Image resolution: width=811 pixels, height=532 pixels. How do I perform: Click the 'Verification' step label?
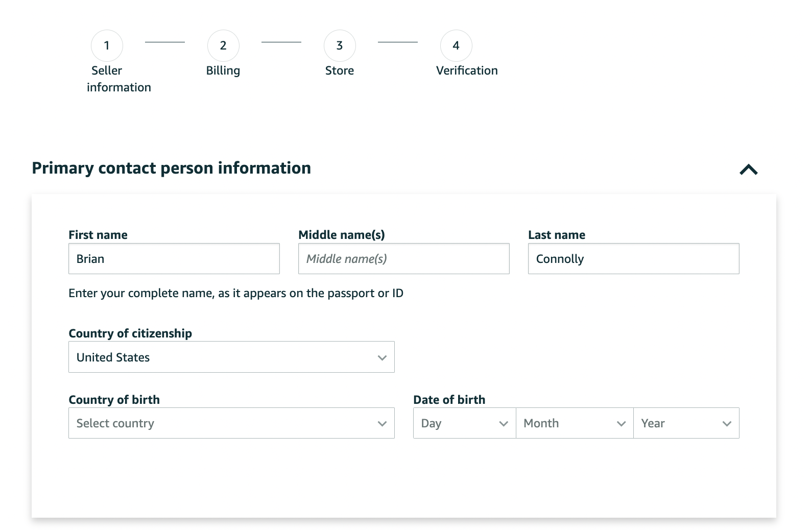click(467, 70)
